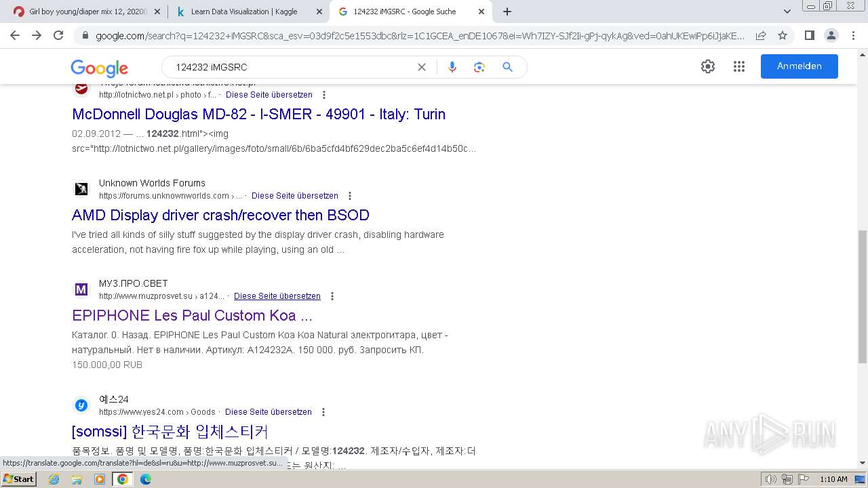Open the Google apps grid

[x=739, y=66]
